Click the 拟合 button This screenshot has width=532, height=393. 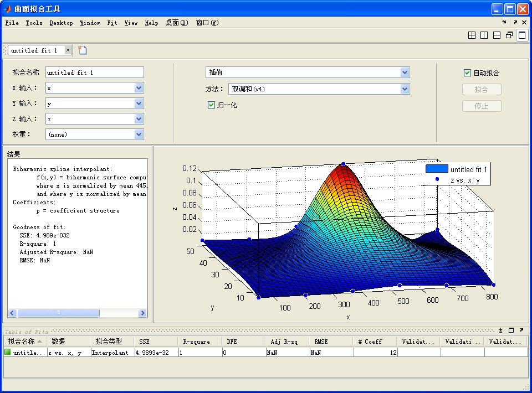tap(481, 90)
